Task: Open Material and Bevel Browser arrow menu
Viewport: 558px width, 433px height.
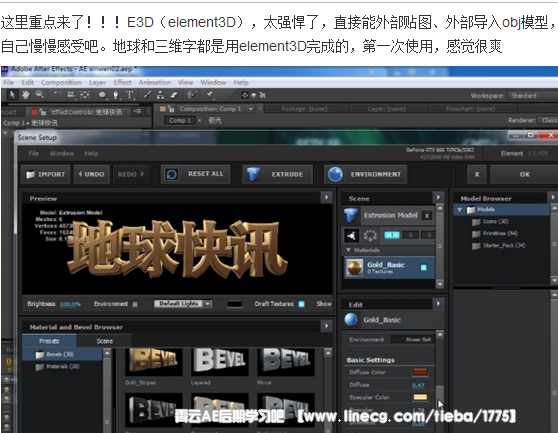Action: tap(326, 326)
